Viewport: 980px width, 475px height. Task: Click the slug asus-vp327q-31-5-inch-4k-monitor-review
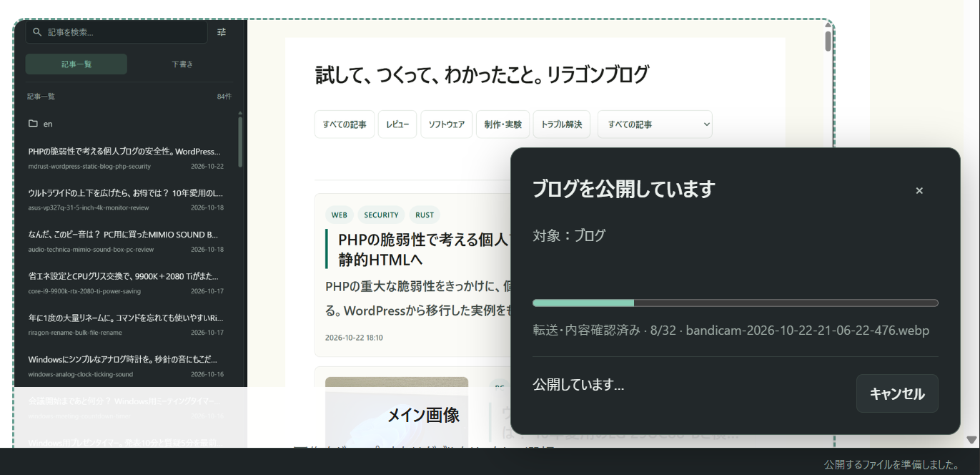[89, 208]
